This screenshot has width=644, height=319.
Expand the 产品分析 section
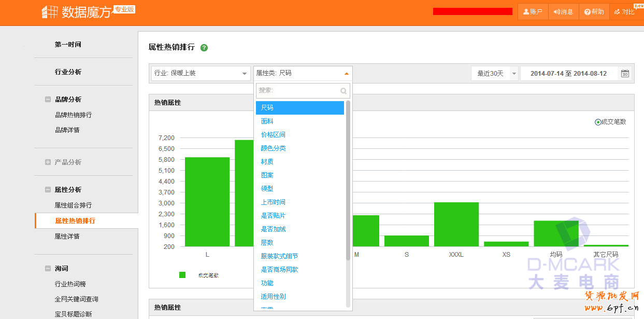(48, 162)
